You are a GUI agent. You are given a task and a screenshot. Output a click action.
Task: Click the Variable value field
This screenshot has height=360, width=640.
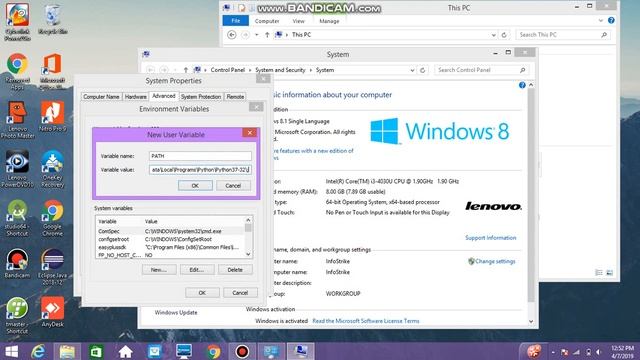point(200,169)
